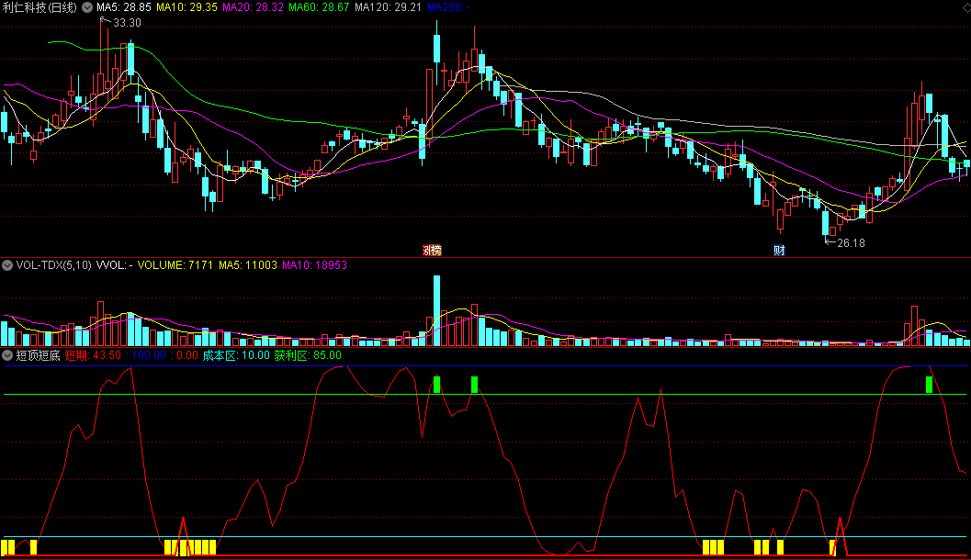Screen dimensions: 971x560
Task: Click the MA120: 29.21 moving average label
Action: (389, 7)
